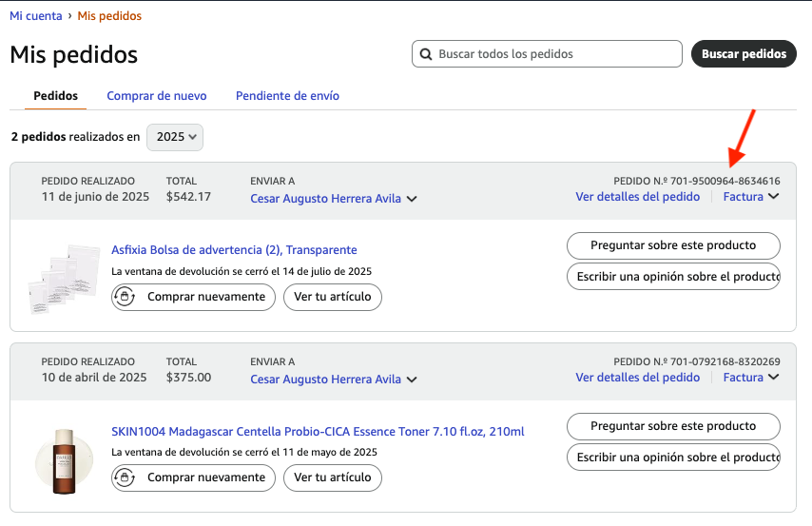
Task: Click the date 10 de abril de 2025
Action: pos(94,378)
